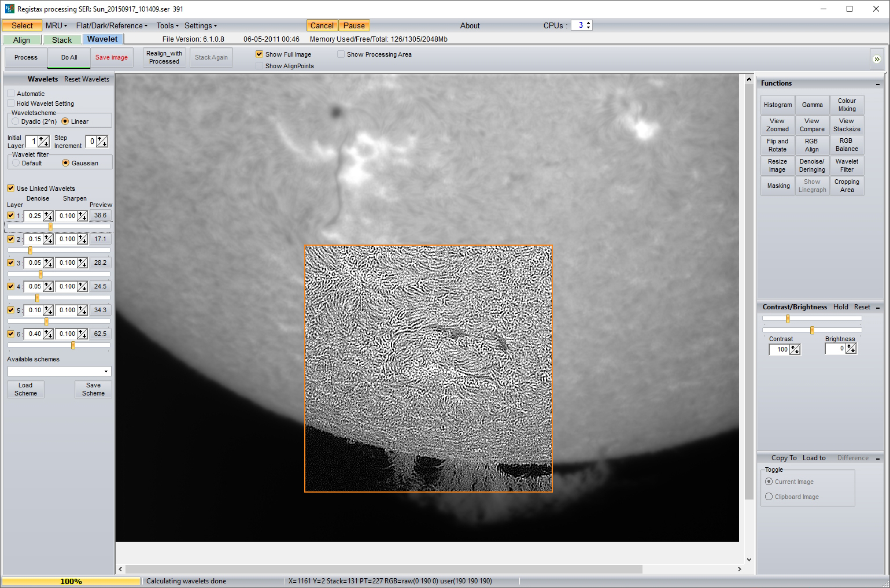
Task: Open the Histogram function
Action: [778, 105]
